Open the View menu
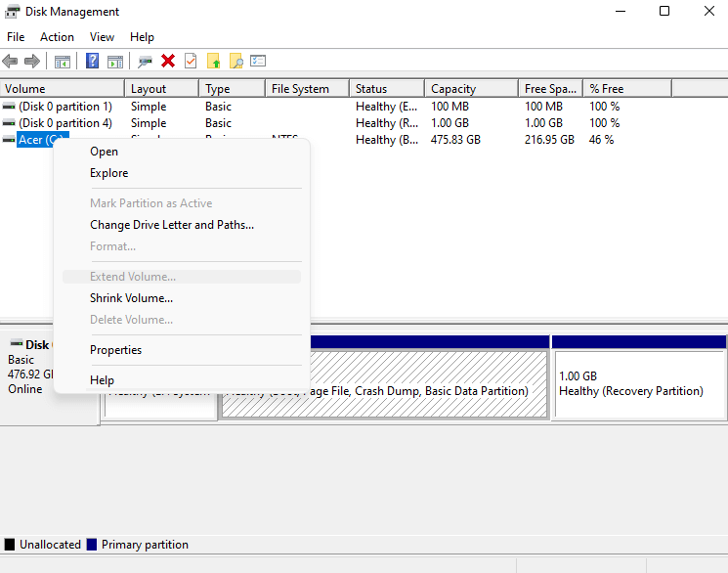The height and width of the screenshot is (573, 728). pos(102,37)
